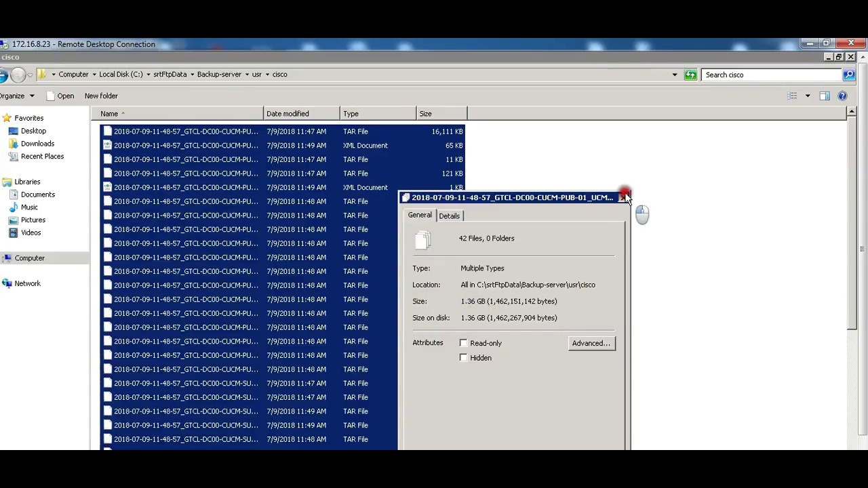Click the forward navigation arrow button
The height and width of the screenshot is (488, 868).
coord(18,75)
